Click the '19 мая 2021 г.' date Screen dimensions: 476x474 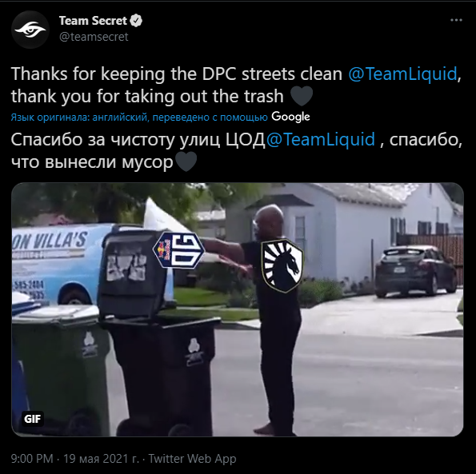click(101, 458)
